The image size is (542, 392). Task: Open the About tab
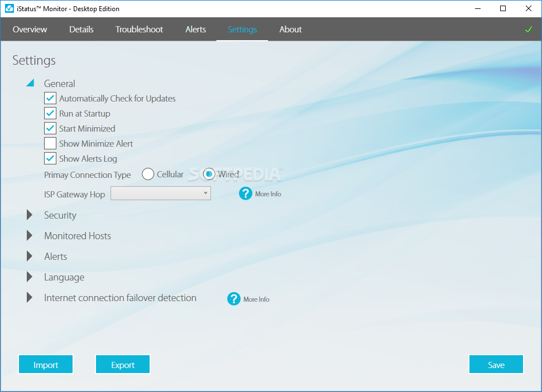[290, 30]
